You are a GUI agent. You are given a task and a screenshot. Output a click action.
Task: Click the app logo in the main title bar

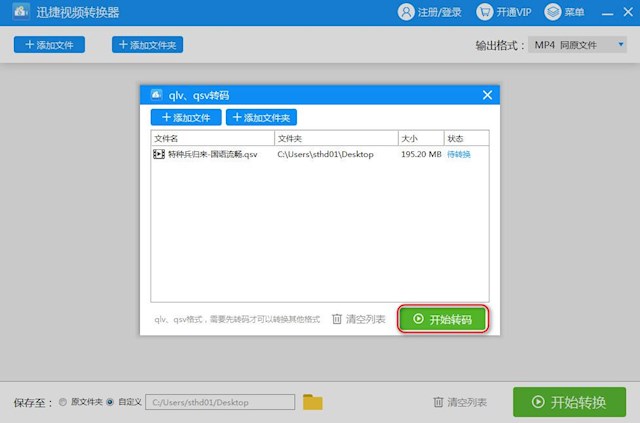point(20,11)
